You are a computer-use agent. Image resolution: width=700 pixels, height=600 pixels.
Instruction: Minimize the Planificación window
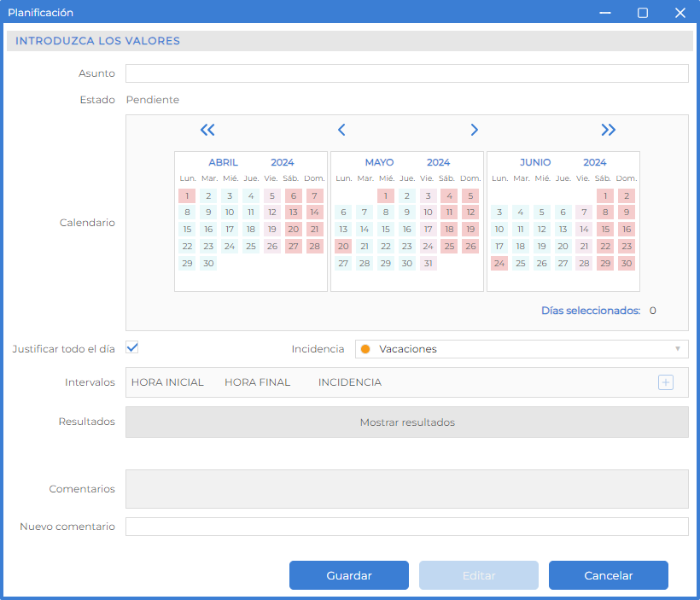pos(605,13)
